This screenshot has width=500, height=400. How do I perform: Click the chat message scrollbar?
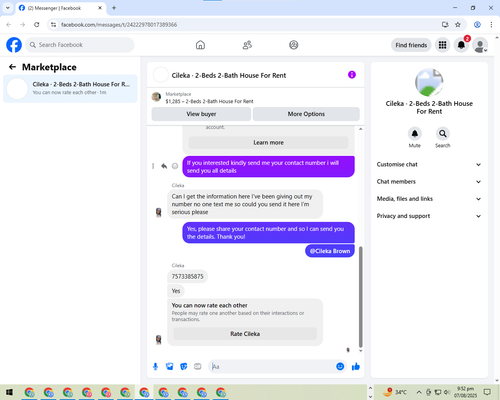pyautogui.click(x=360, y=297)
